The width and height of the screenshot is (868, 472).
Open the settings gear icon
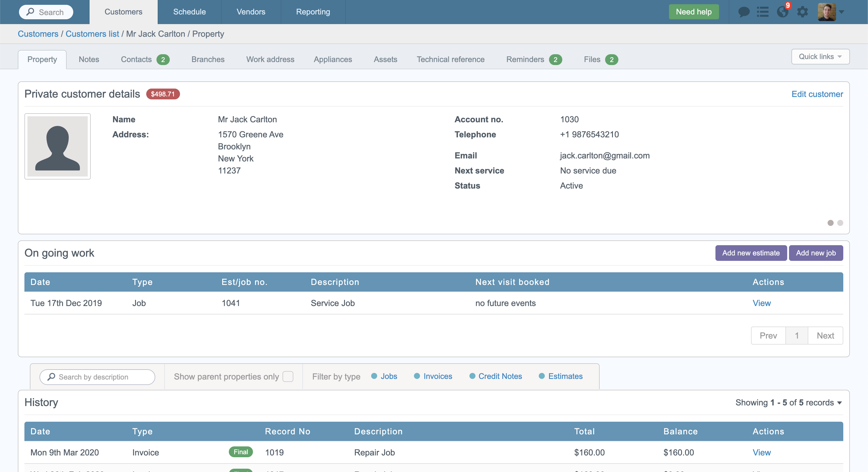point(803,11)
